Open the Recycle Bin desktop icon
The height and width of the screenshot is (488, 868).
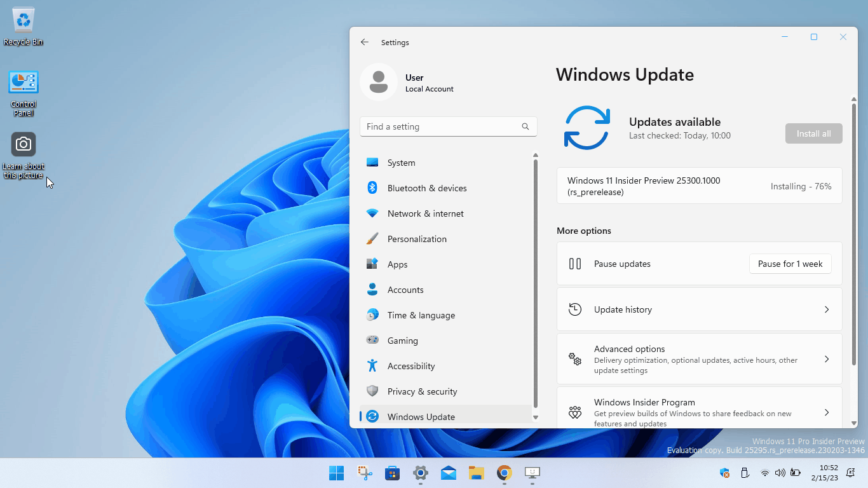coord(24,27)
